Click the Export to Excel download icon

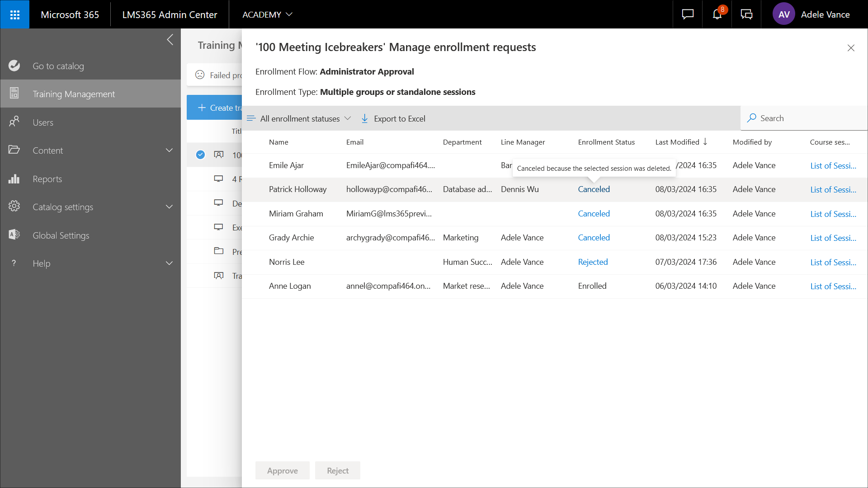[x=365, y=118]
